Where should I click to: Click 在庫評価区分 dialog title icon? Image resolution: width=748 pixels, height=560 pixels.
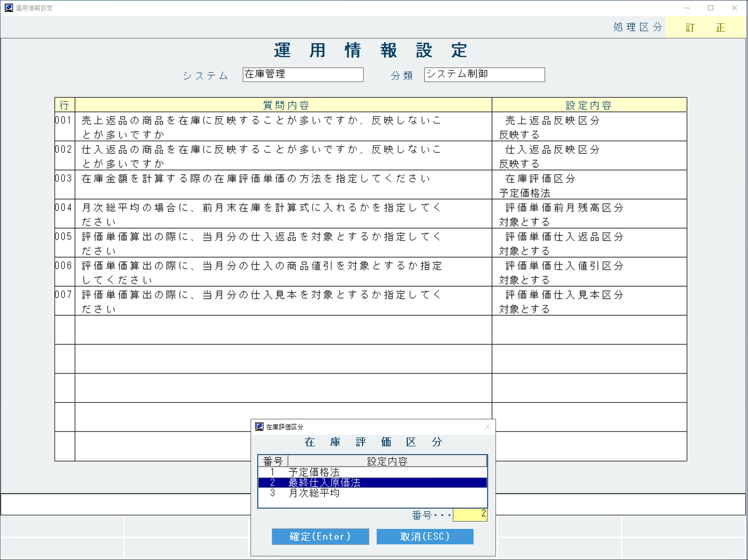(259, 426)
